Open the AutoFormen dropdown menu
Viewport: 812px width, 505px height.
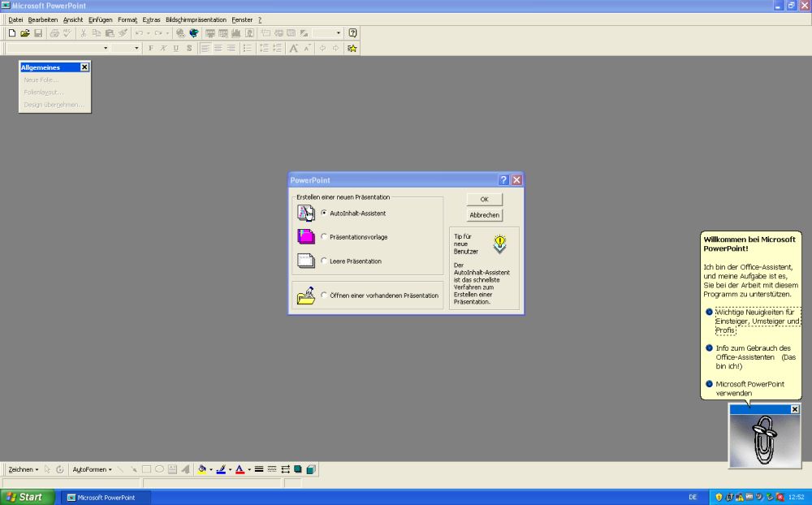click(x=92, y=469)
